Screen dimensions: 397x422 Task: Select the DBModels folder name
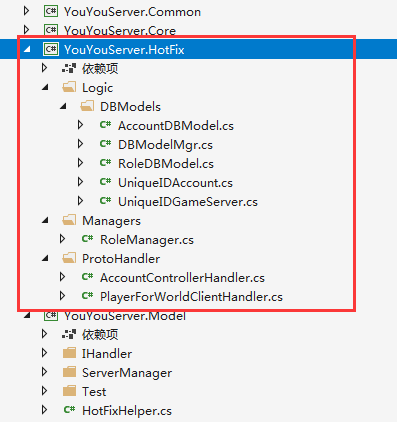[x=130, y=107]
